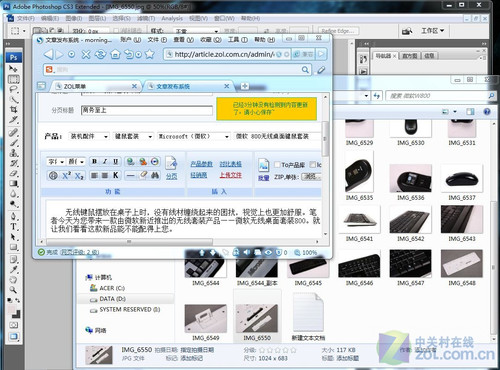Select the Crop tool
The width and height of the screenshot is (500, 370).
point(14,109)
